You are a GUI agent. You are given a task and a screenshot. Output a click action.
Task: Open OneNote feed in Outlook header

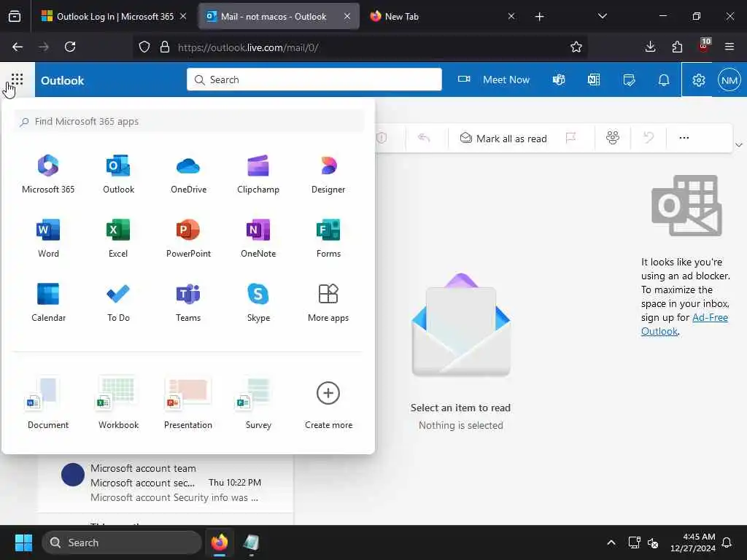pos(594,79)
